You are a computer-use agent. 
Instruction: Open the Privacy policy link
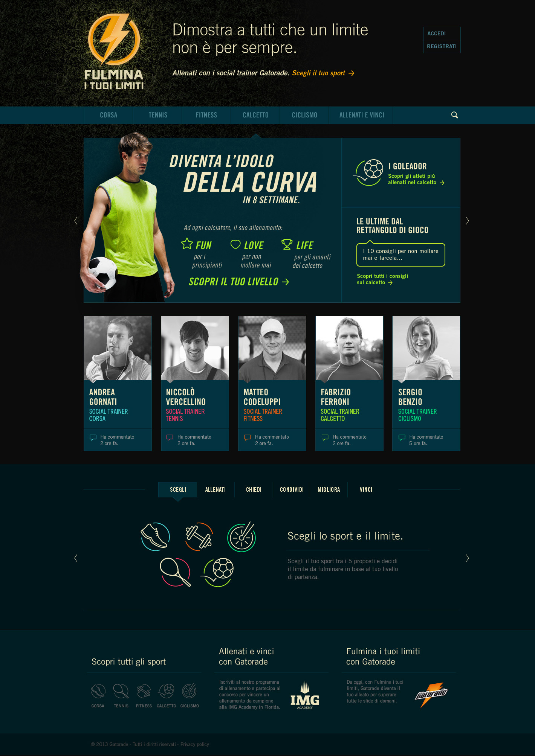[194, 744]
